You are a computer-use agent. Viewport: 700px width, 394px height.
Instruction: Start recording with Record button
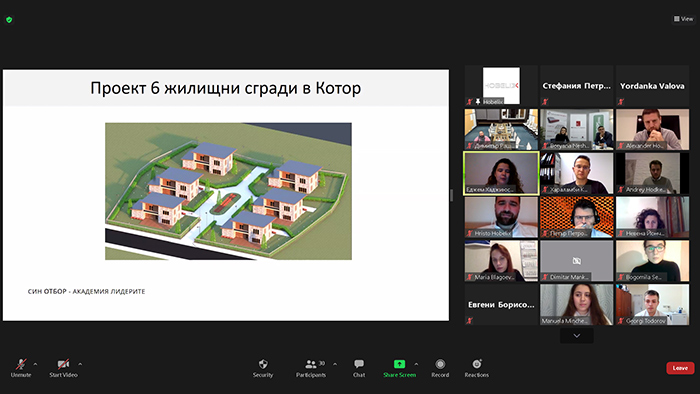(x=440, y=368)
